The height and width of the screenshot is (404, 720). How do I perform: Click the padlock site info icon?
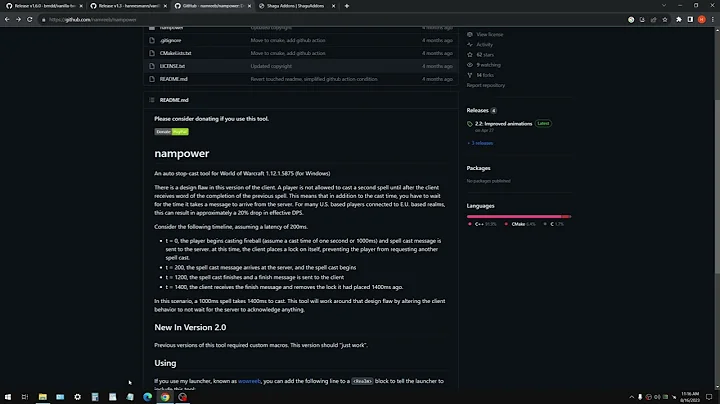tap(44, 20)
